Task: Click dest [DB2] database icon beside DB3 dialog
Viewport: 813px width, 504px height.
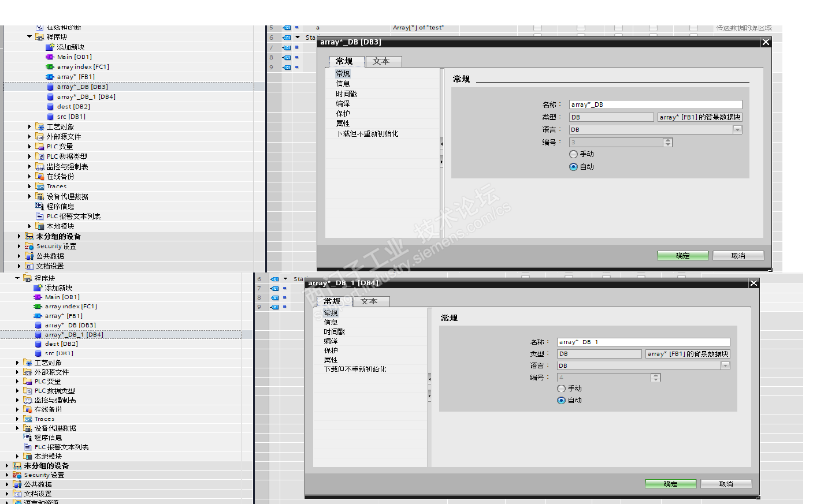Action: click(x=50, y=106)
